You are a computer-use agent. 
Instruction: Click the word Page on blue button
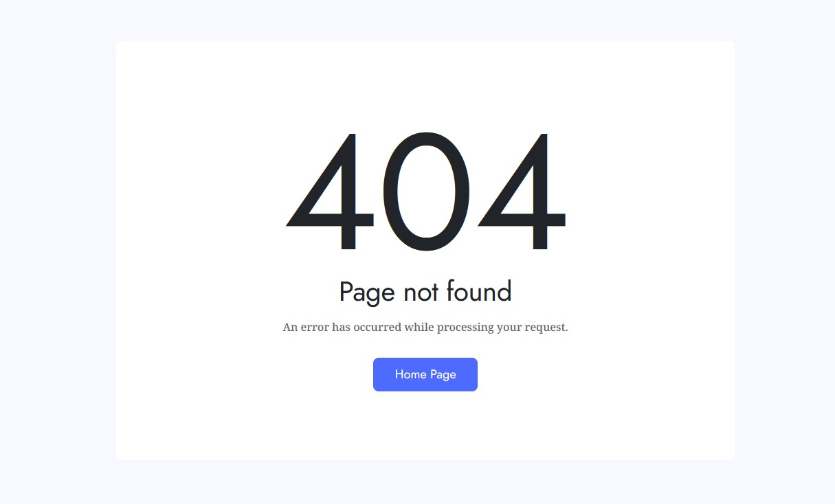443,375
